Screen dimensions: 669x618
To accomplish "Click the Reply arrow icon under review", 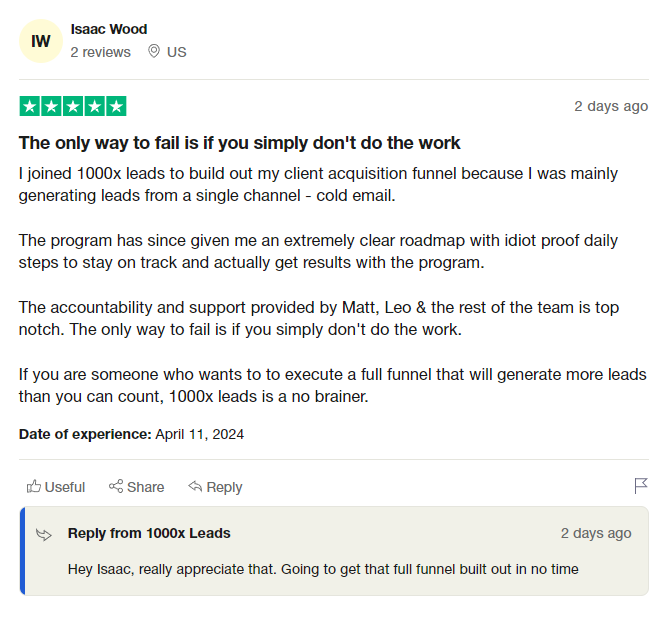I will (195, 487).
